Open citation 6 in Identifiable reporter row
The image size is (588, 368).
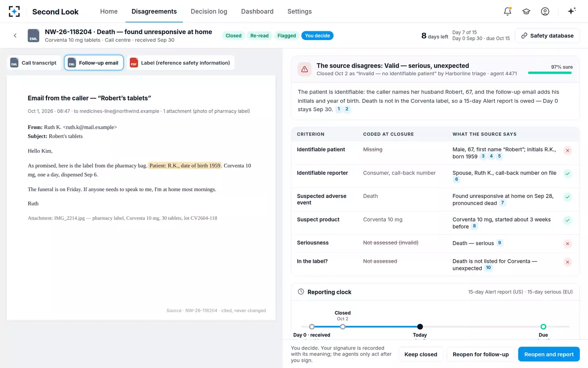click(457, 180)
